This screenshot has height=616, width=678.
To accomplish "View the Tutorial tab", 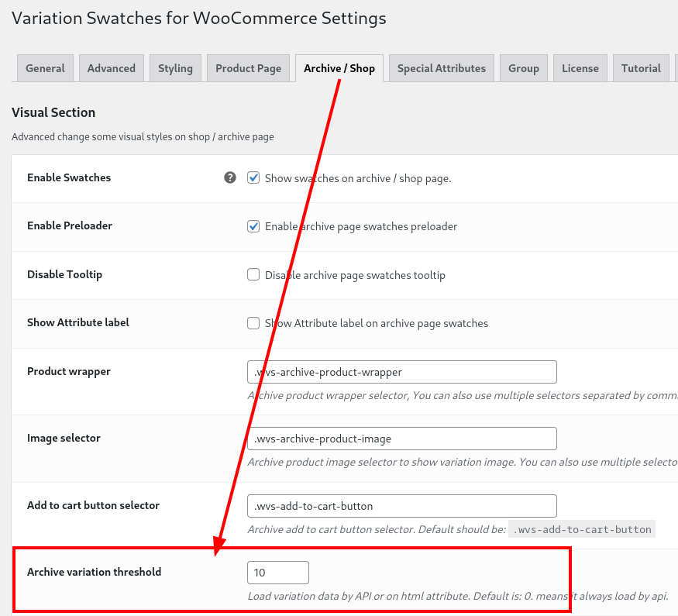I will [642, 68].
